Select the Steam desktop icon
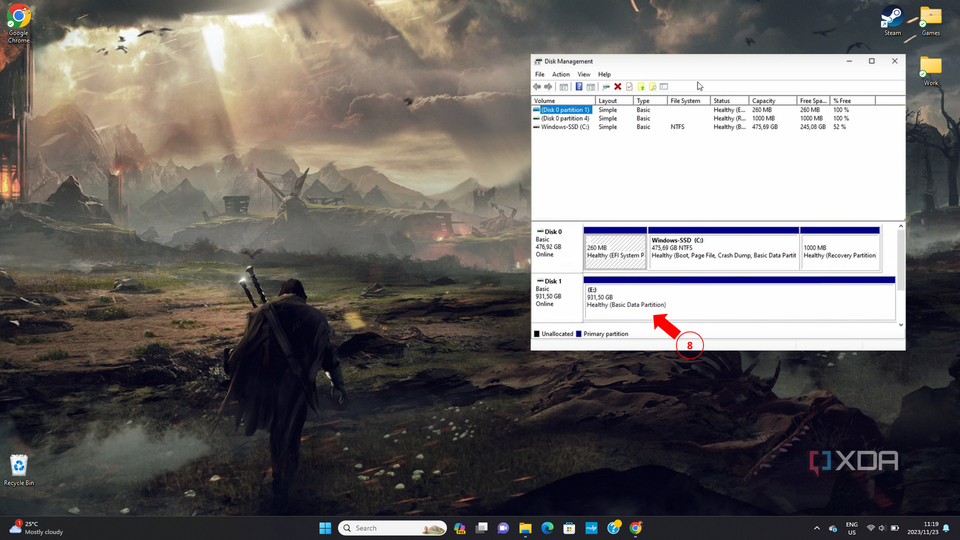 pyautogui.click(x=892, y=21)
